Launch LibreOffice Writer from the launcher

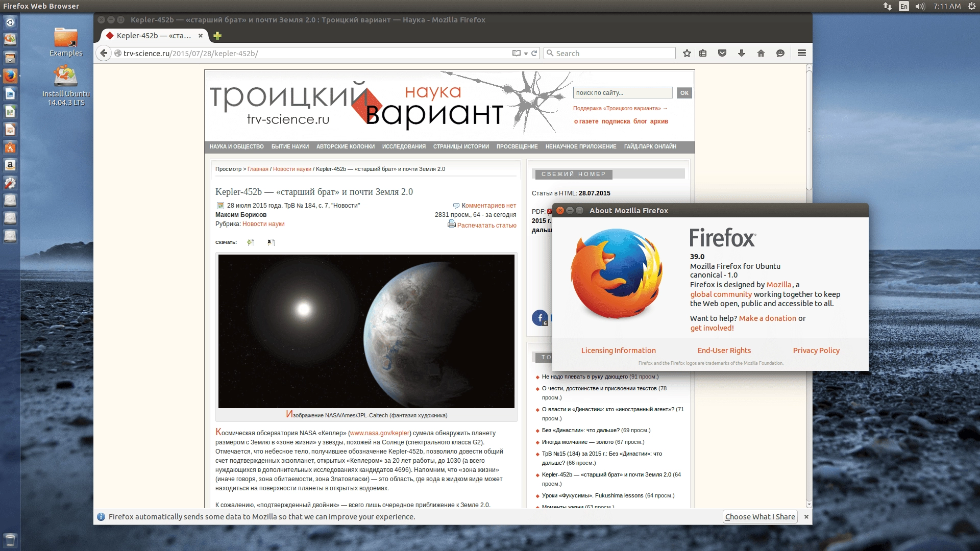(x=10, y=94)
